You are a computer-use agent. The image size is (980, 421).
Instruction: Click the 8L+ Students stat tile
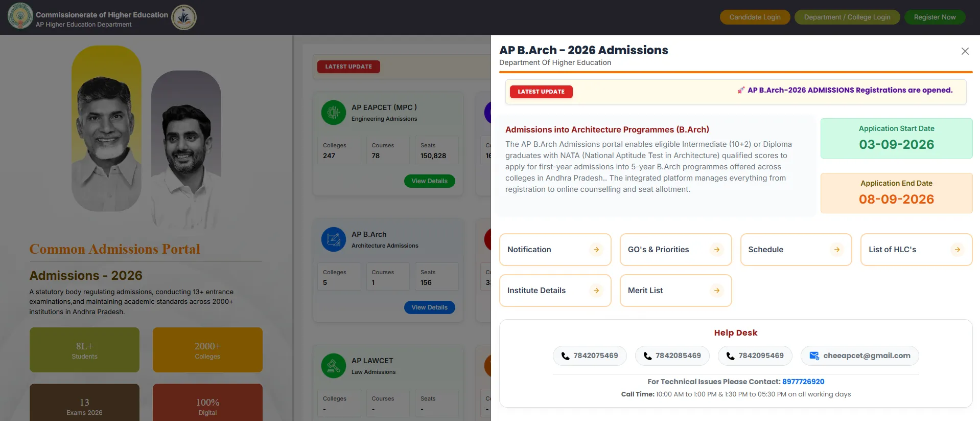pos(84,350)
